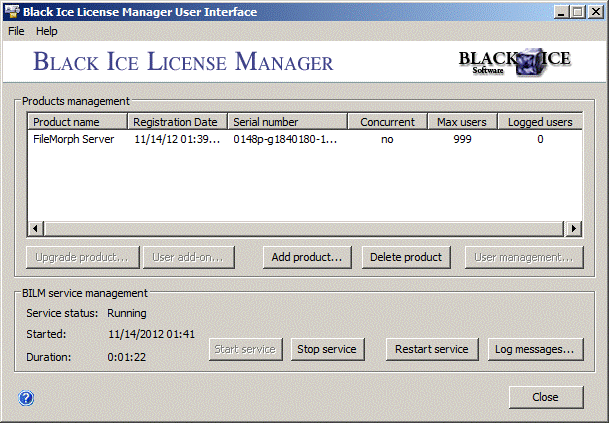Click the blue help question mark icon
609x423 pixels.
coord(26,398)
